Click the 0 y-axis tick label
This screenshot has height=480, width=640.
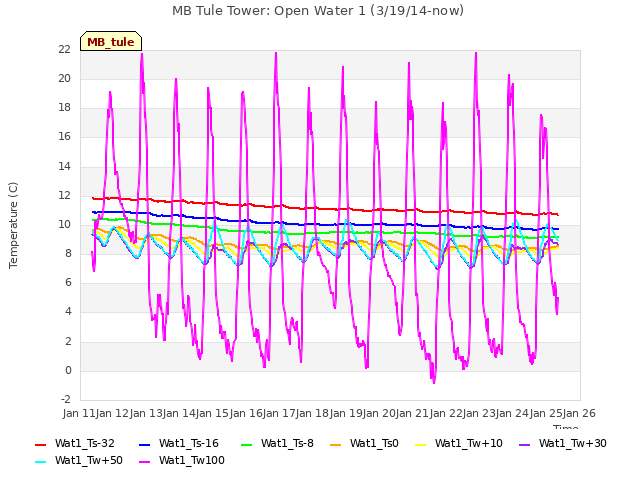pyautogui.click(x=68, y=371)
